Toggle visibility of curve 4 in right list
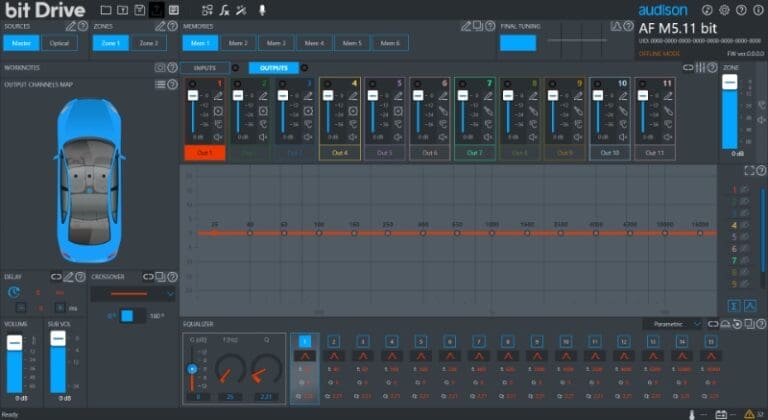 tap(743, 226)
